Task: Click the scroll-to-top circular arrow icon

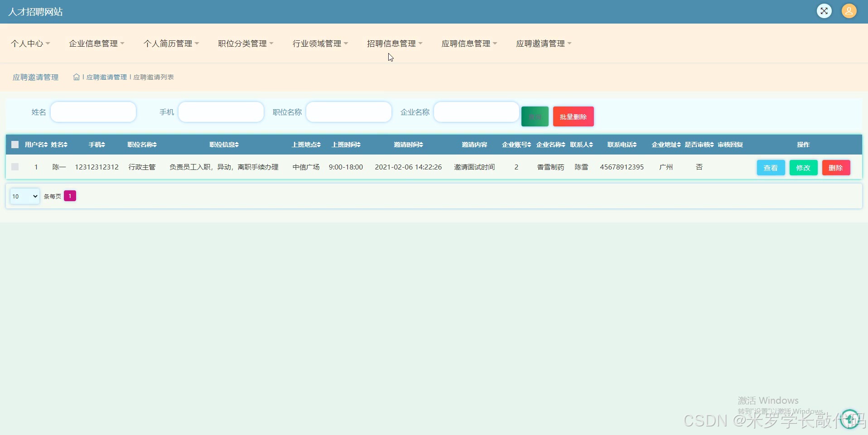Action: pos(849,419)
